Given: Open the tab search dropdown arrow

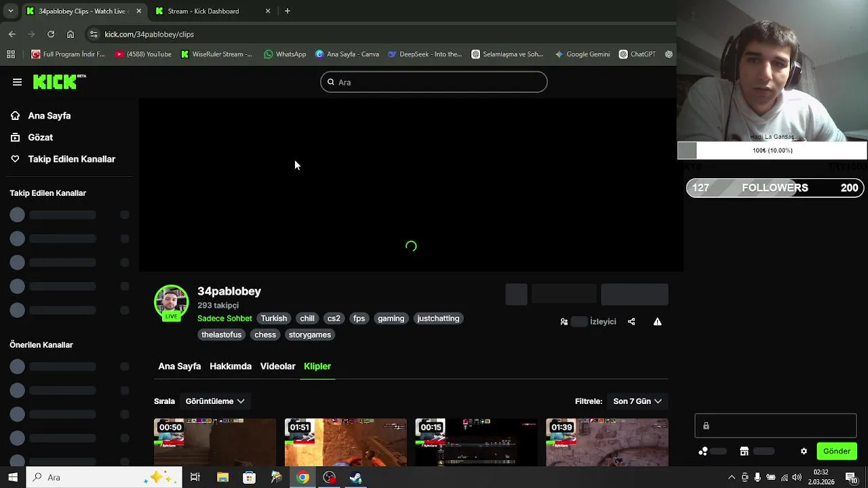Looking at the screenshot, I should tap(10, 11).
